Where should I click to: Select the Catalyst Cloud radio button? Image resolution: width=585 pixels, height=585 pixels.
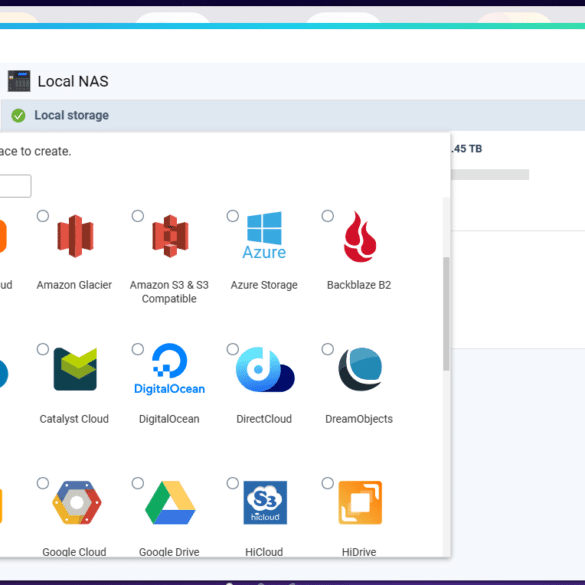43,349
